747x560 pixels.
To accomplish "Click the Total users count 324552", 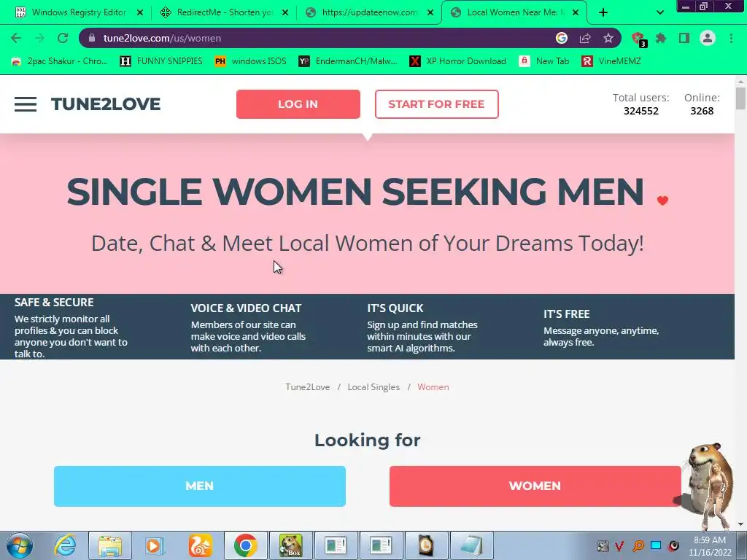I will [x=641, y=111].
